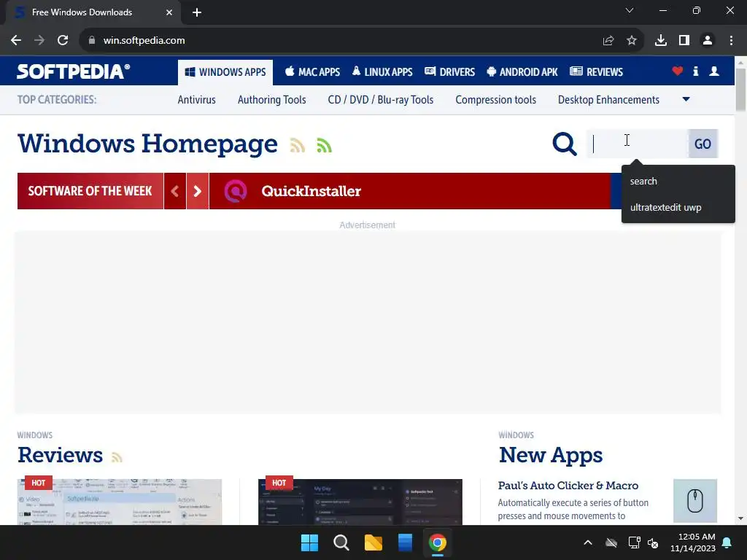Open the Desktop Enhancements category
The image size is (747, 560).
[608, 100]
